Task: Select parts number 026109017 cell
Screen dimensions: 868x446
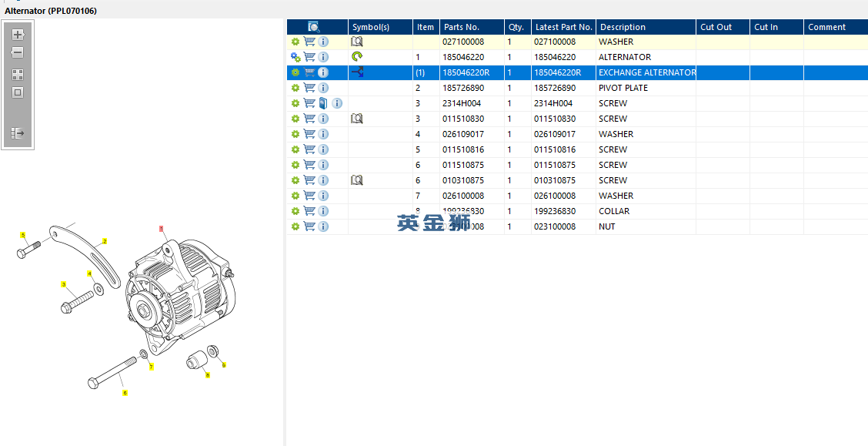Action: [472, 134]
